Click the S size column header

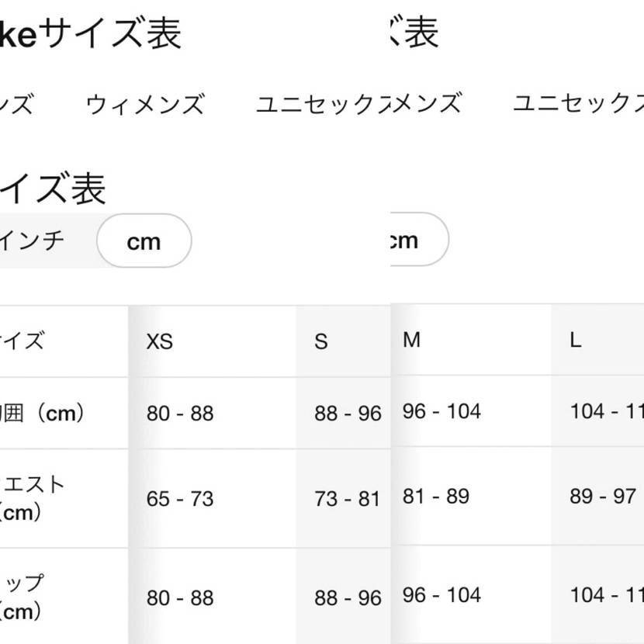pos(321,341)
